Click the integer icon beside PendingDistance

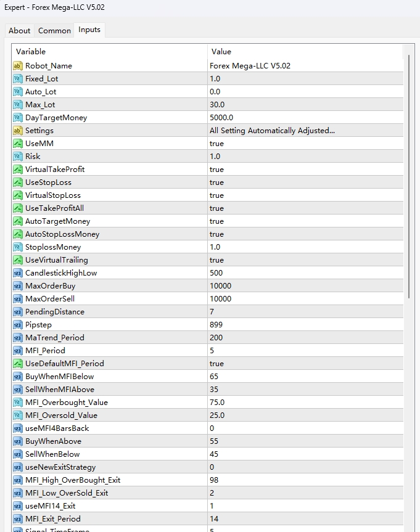(18, 312)
